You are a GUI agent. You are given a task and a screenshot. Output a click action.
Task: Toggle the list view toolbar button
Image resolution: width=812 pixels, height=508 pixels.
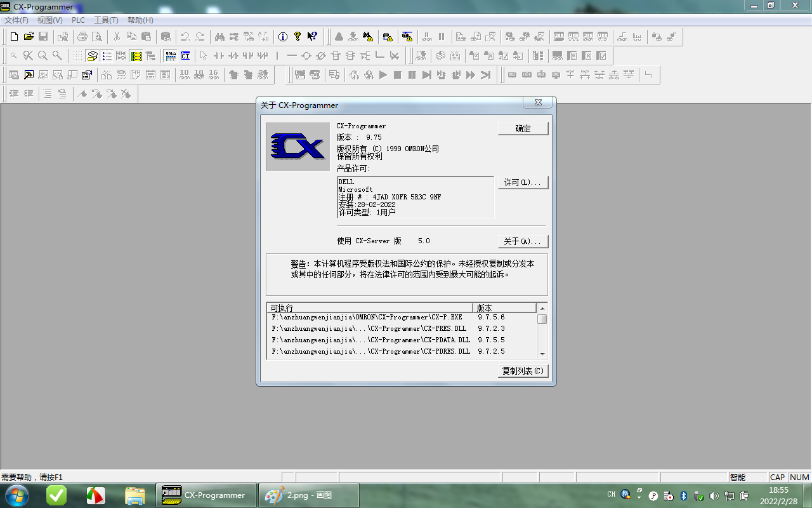click(x=107, y=56)
